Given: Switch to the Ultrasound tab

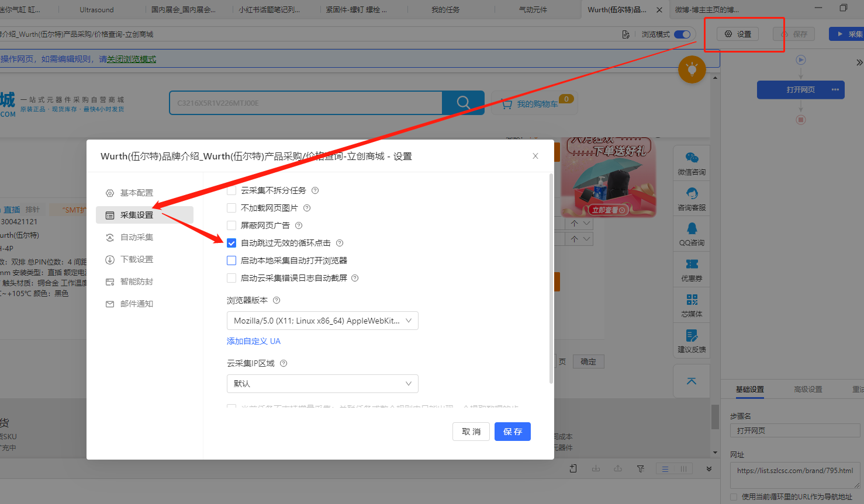Looking at the screenshot, I should click(x=97, y=10).
